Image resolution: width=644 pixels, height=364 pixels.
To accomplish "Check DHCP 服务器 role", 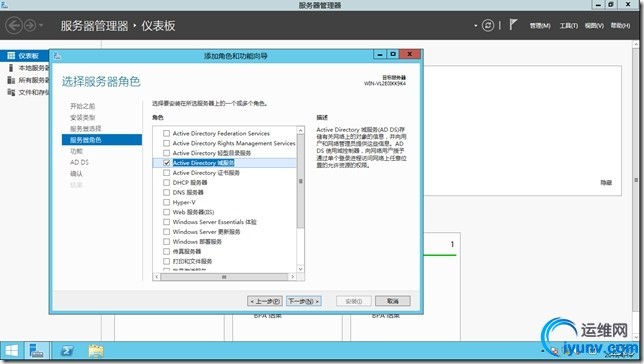I will tap(166, 182).
